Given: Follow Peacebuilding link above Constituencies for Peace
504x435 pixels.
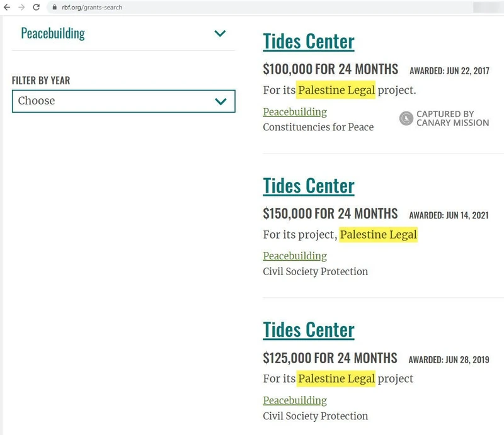Looking at the screenshot, I should [295, 112].
